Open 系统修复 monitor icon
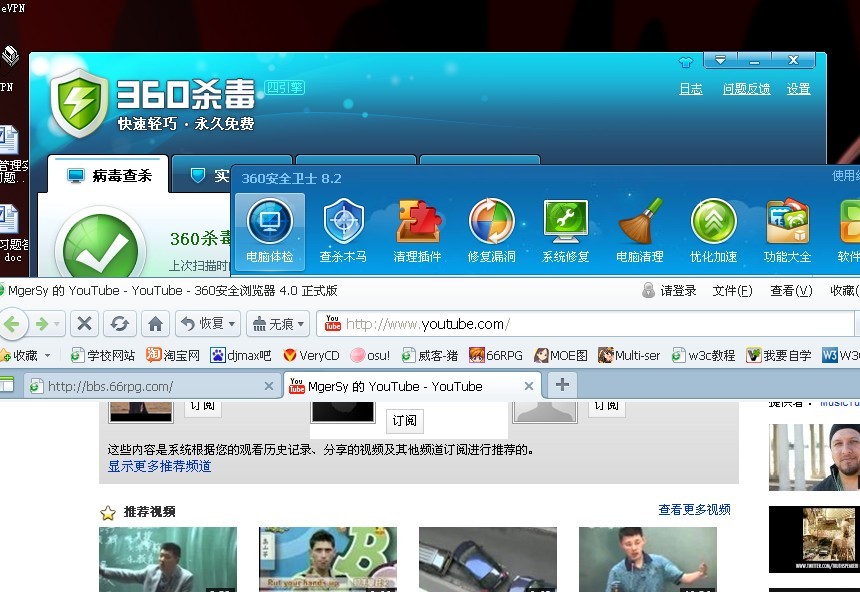The width and height of the screenshot is (860, 592). [565, 232]
